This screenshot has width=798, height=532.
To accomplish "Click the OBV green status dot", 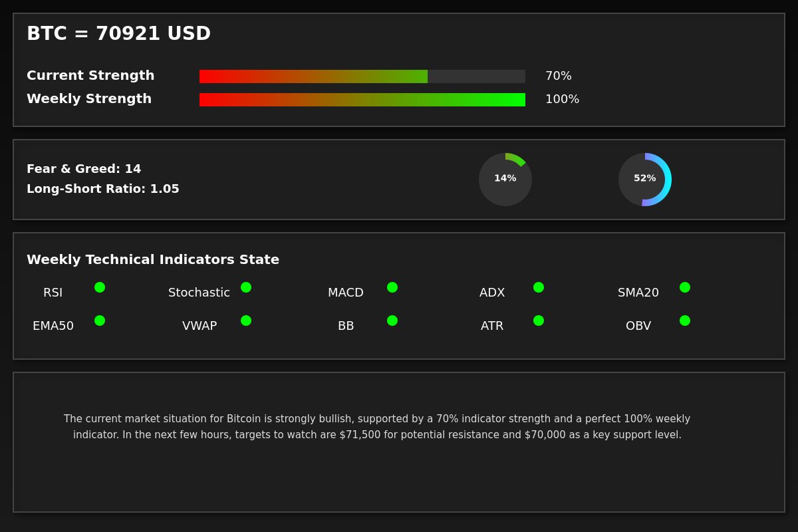I will tap(685, 321).
